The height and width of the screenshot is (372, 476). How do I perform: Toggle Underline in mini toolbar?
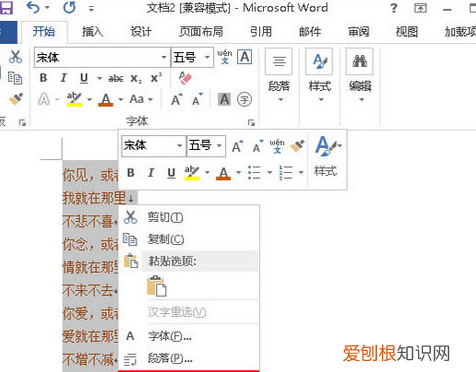171,173
